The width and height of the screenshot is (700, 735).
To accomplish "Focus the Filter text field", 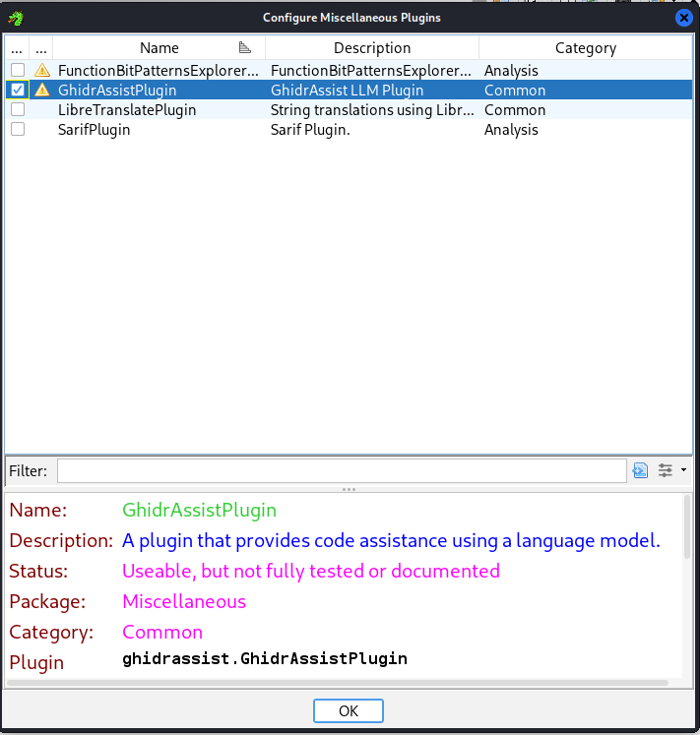I will [x=341, y=470].
